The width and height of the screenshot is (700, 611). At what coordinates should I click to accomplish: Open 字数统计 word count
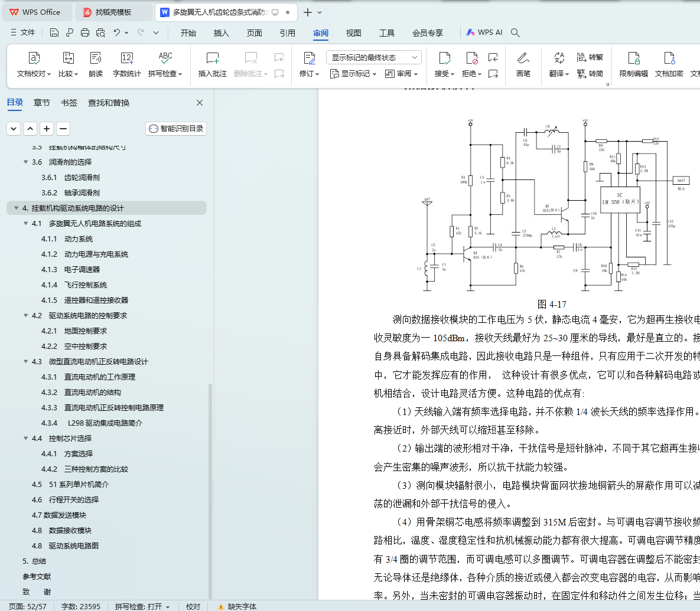[x=127, y=65]
